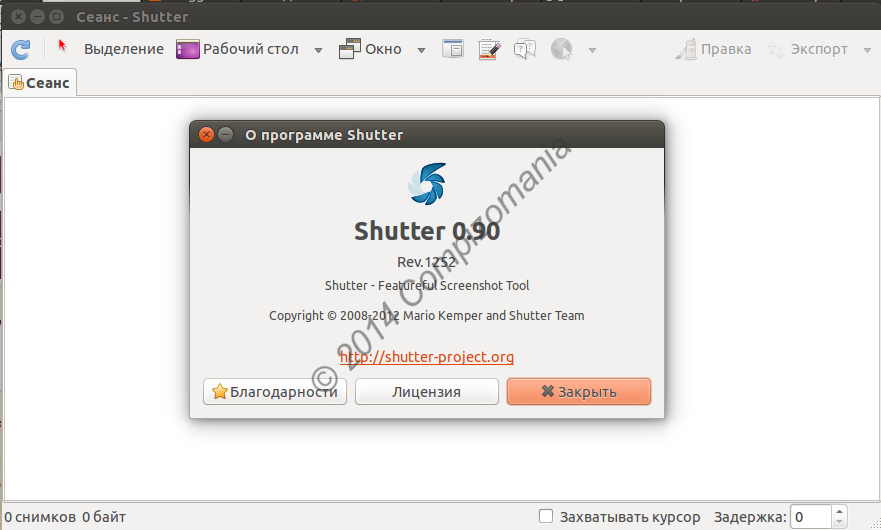Open the shutter-project.org link
This screenshot has height=530, width=881.
tap(427, 357)
